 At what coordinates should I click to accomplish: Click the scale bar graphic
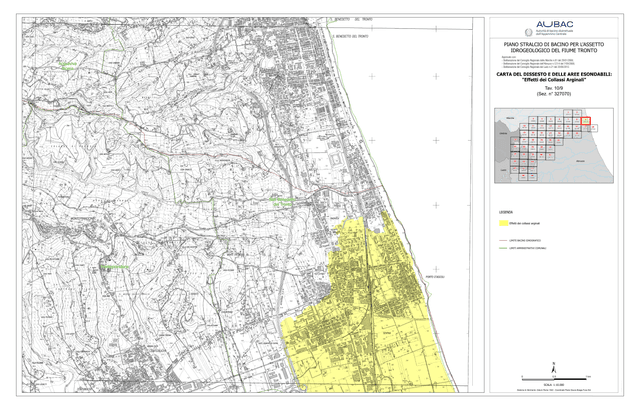click(554, 379)
